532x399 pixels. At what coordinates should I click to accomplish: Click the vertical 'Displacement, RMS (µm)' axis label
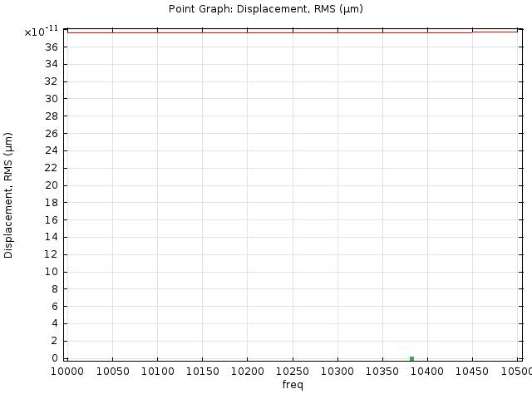pos(9,195)
